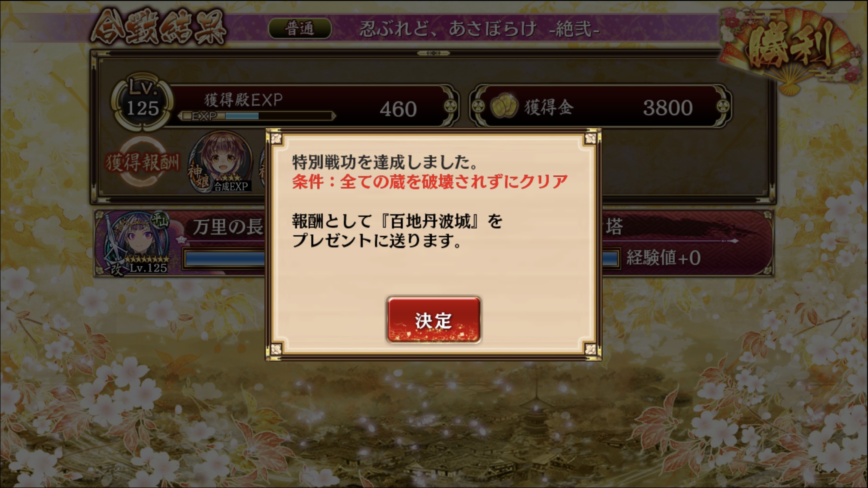Select the 神娘 合成EXP reward portrait
This screenshot has height=488, width=868.
pos(221,162)
